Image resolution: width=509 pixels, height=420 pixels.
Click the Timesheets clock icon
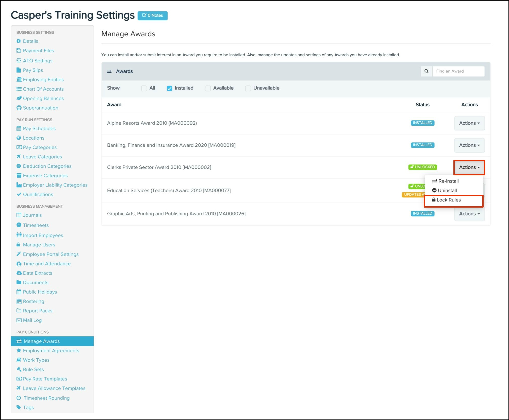click(x=19, y=225)
